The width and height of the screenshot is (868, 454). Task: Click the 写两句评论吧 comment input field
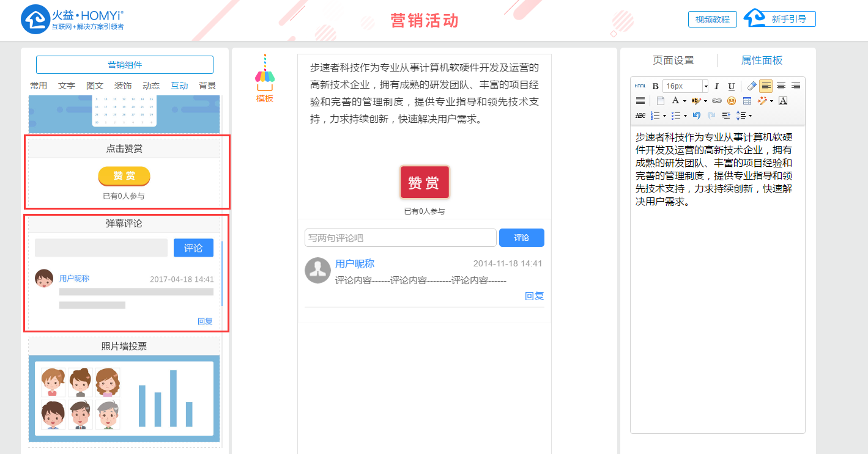click(400, 238)
